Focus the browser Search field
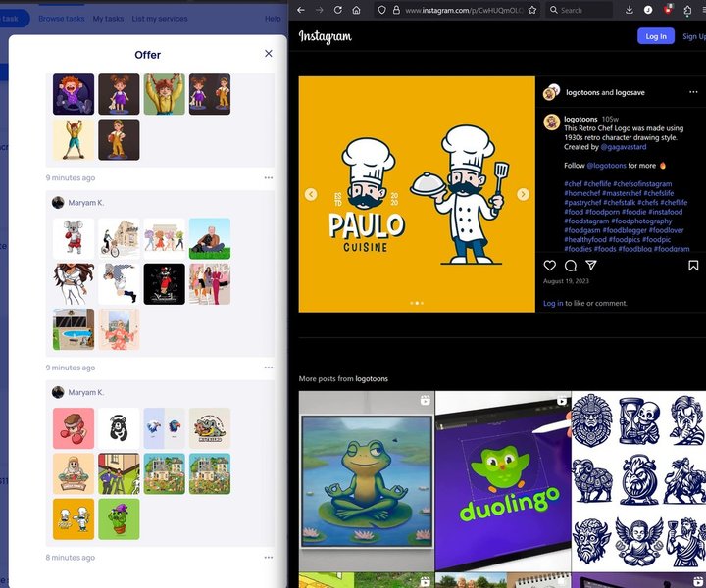The height and width of the screenshot is (588, 706). coord(580,10)
